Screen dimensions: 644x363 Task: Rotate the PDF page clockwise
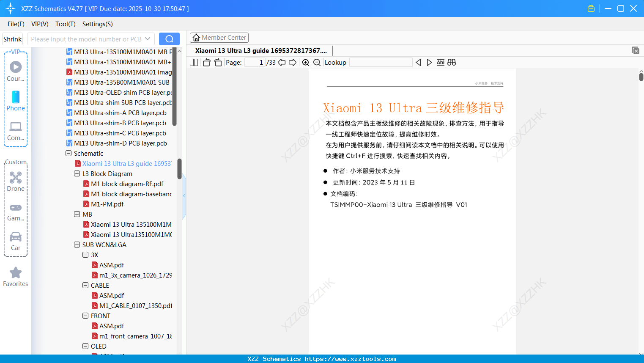[217, 62]
